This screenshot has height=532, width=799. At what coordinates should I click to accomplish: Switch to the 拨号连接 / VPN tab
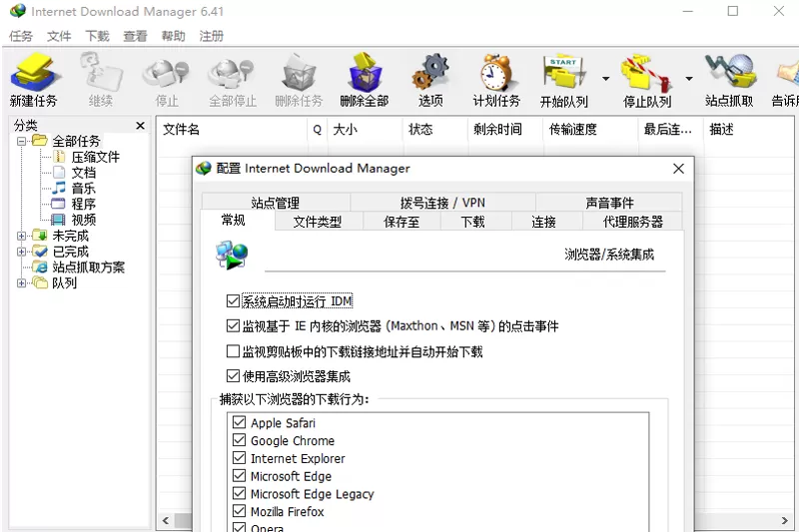442,203
